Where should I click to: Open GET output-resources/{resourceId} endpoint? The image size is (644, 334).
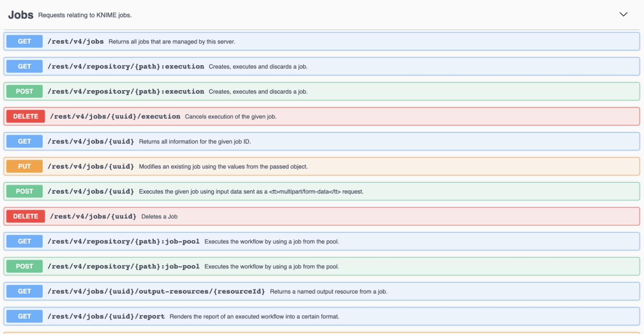coord(322,291)
